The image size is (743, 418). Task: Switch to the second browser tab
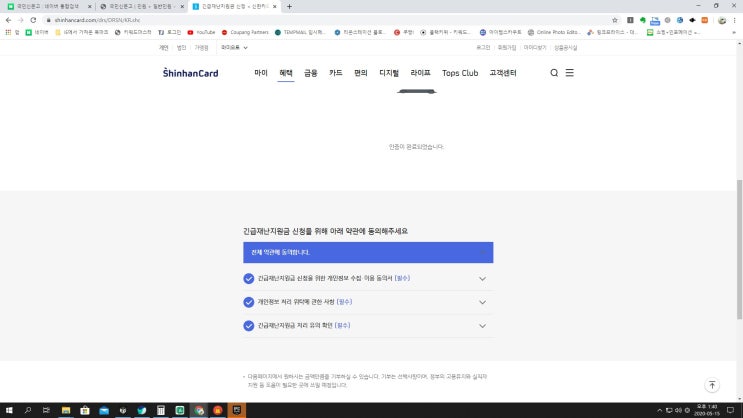(141, 7)
